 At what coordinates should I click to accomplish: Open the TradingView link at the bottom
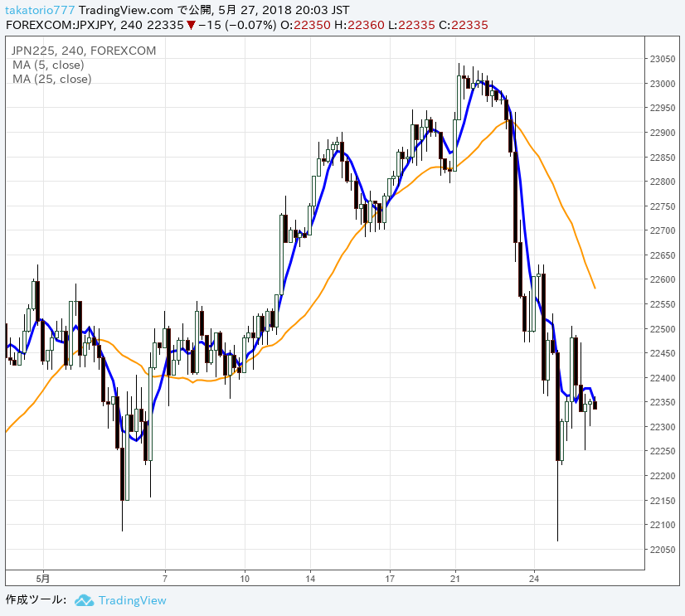pos(132,600)
